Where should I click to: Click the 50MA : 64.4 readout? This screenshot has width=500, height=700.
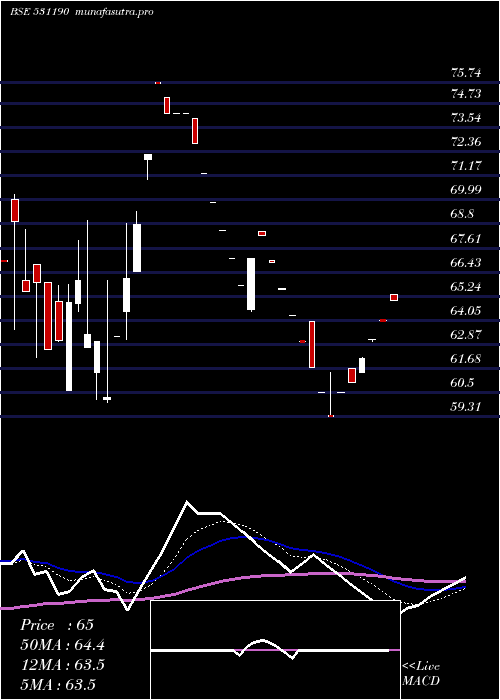click(x=63, y=645)
